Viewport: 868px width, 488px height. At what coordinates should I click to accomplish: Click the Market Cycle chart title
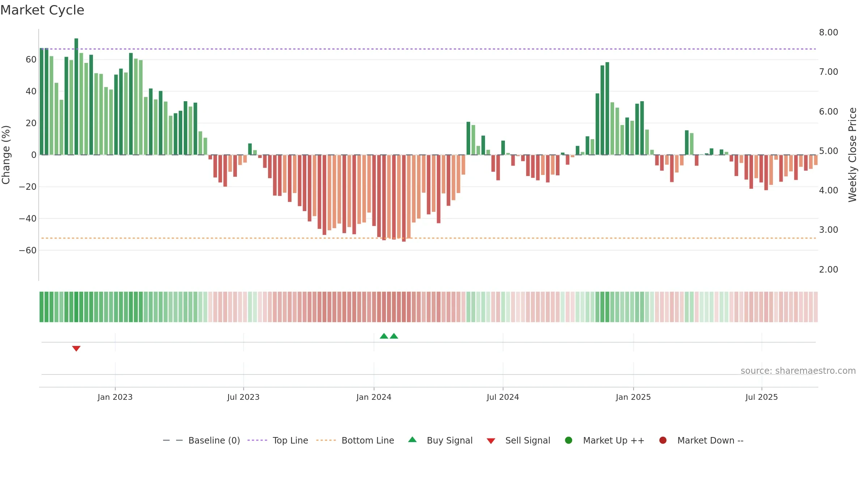tap(42, 10)
